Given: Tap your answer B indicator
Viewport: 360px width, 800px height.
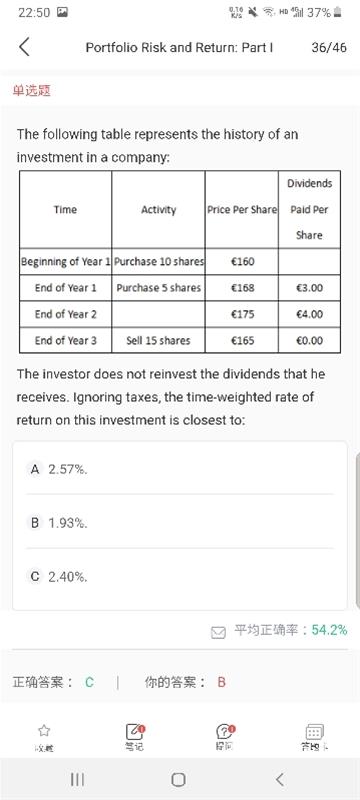Looking at the screenshot, I should pos(221,682).
